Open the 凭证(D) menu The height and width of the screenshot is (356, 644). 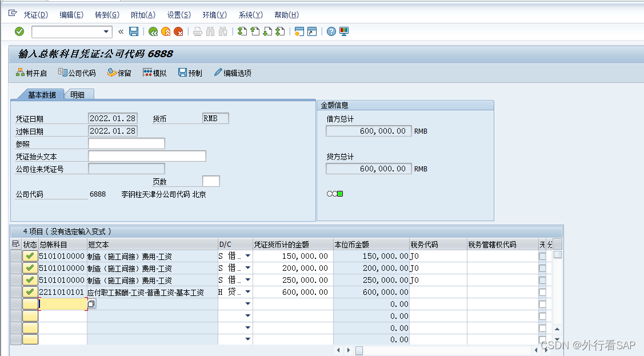tap(36, 15)
